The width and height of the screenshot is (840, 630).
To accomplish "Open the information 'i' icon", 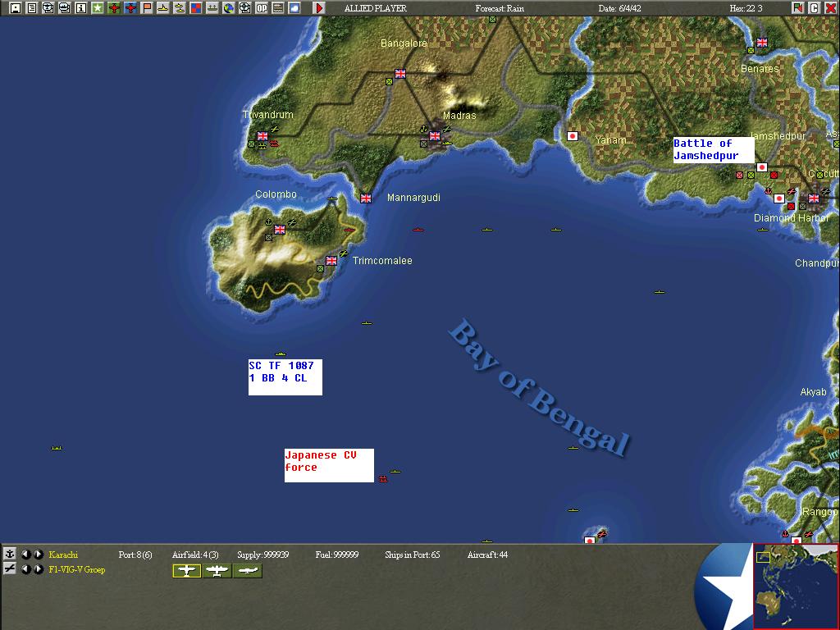I will [81, 8].
